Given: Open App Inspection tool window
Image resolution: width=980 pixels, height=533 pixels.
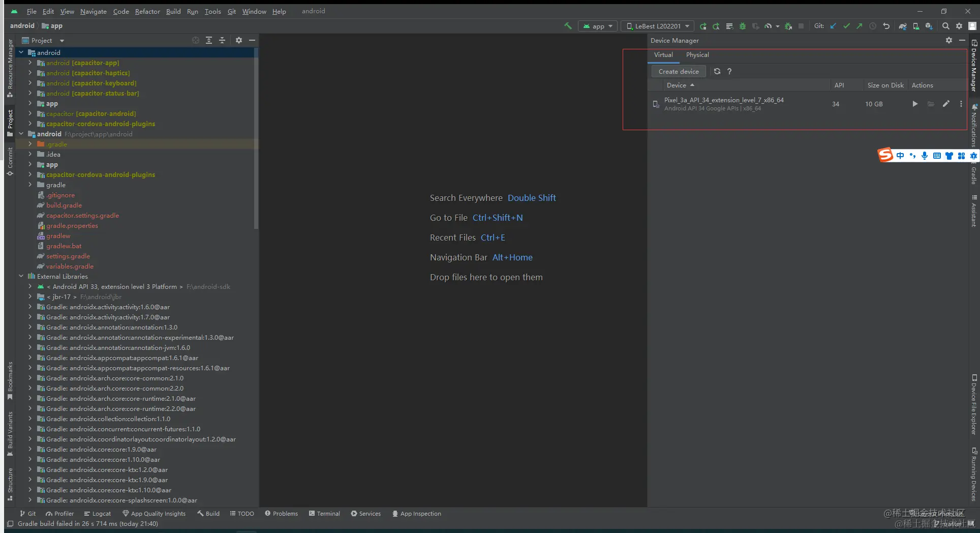Looking at the screenshot, I should click(x=416, y=514).
